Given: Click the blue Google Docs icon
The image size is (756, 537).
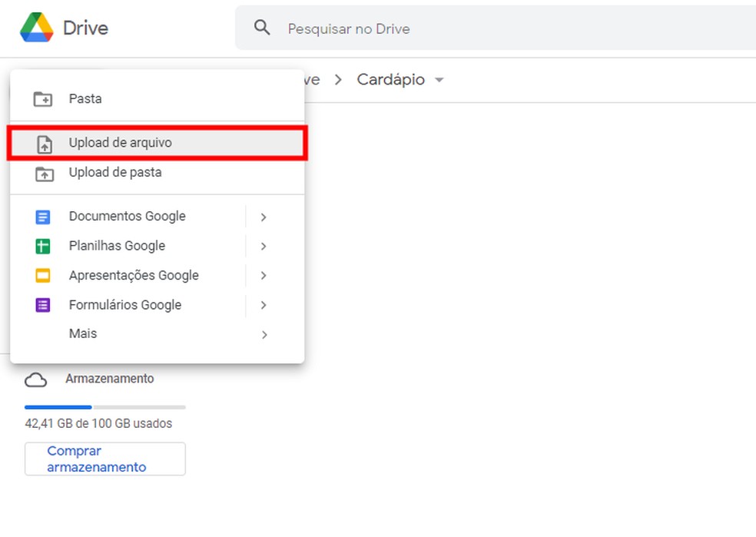Looking at the screenshot, I should [x=43, y=217].
